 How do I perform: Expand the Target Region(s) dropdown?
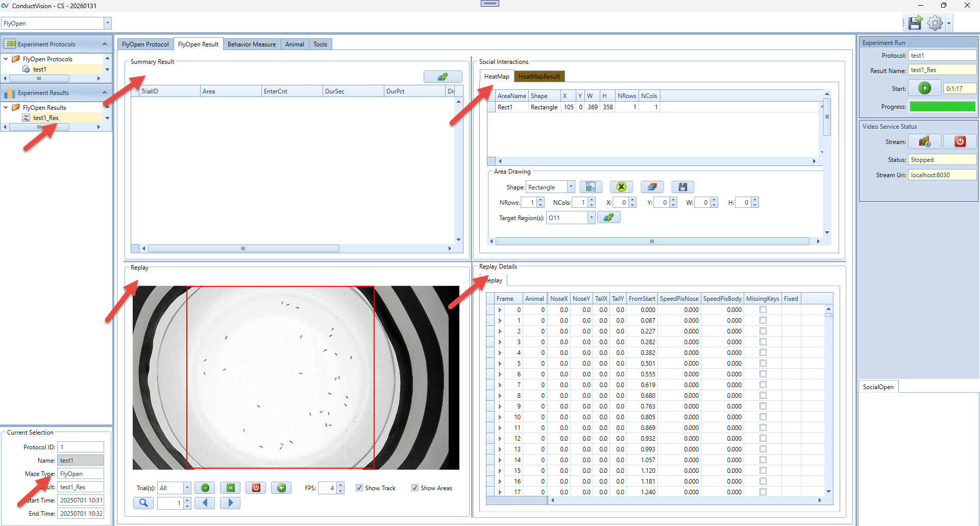coord(591,218)
